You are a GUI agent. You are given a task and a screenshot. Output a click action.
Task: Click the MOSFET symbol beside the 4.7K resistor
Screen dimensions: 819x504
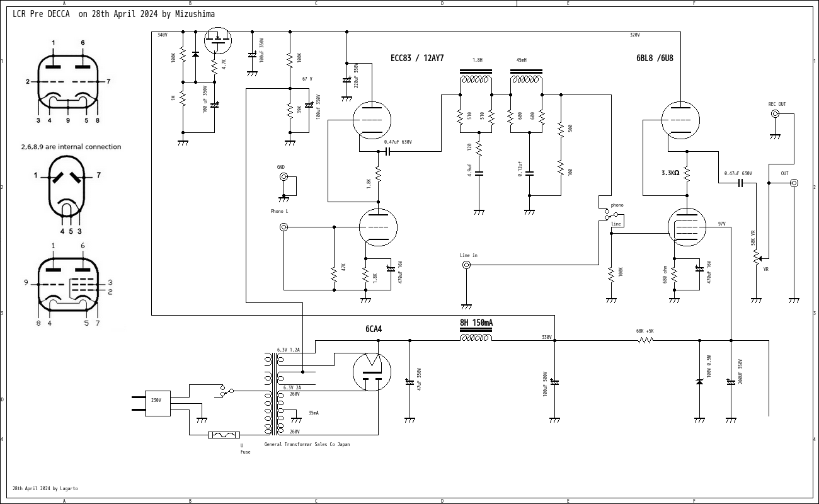point(219,41)
